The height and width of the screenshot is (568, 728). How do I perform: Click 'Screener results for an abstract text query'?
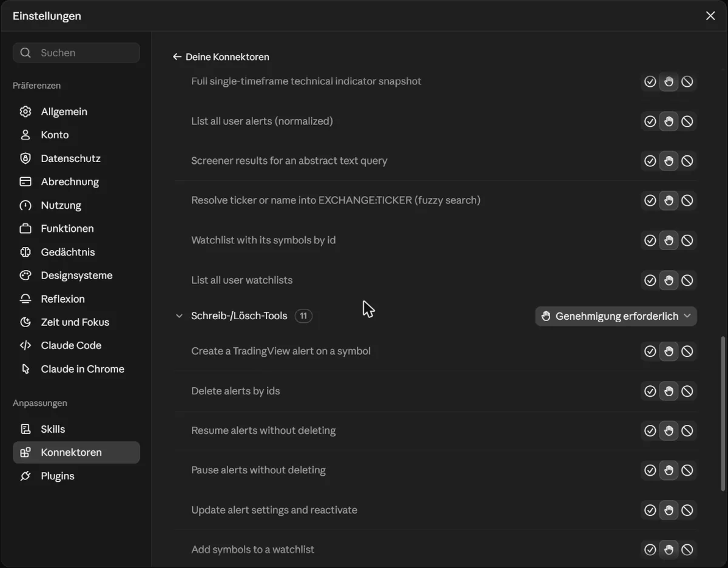(289, 161)
